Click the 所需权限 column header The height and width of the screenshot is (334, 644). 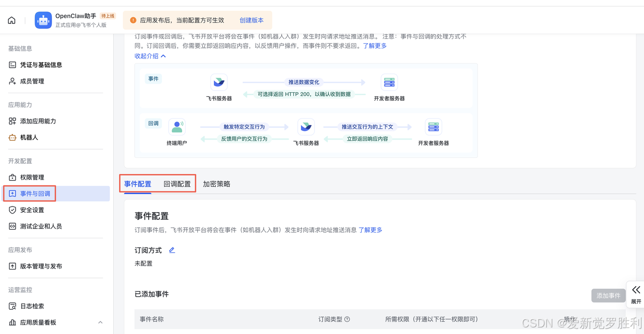tap(431, 319)
